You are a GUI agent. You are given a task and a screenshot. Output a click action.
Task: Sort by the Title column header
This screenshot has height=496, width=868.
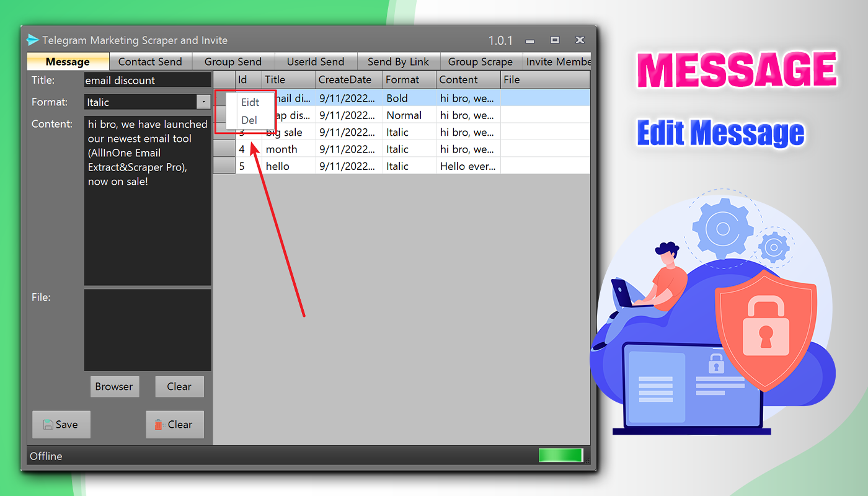tap(288, 79)
